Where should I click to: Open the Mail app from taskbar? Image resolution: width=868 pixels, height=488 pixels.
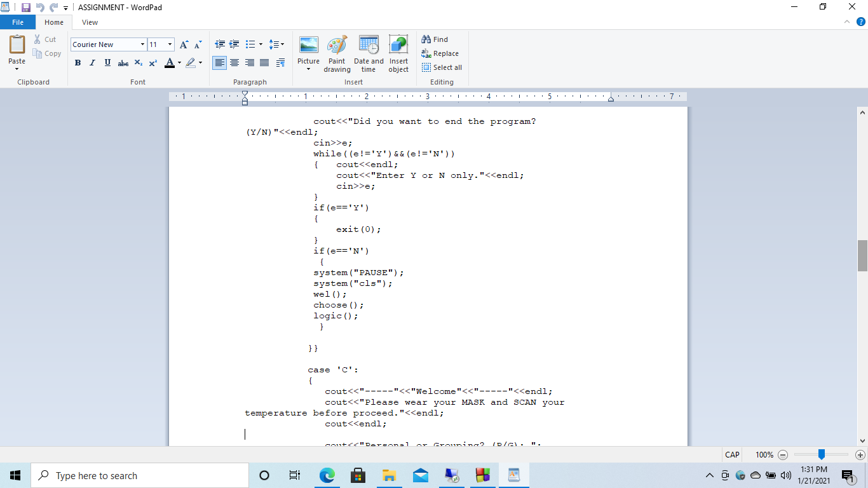tap(420, 475)
